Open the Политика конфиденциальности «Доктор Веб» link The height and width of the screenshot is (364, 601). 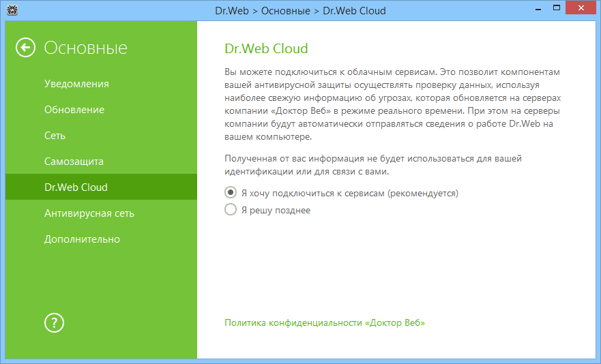coord(325,322)
